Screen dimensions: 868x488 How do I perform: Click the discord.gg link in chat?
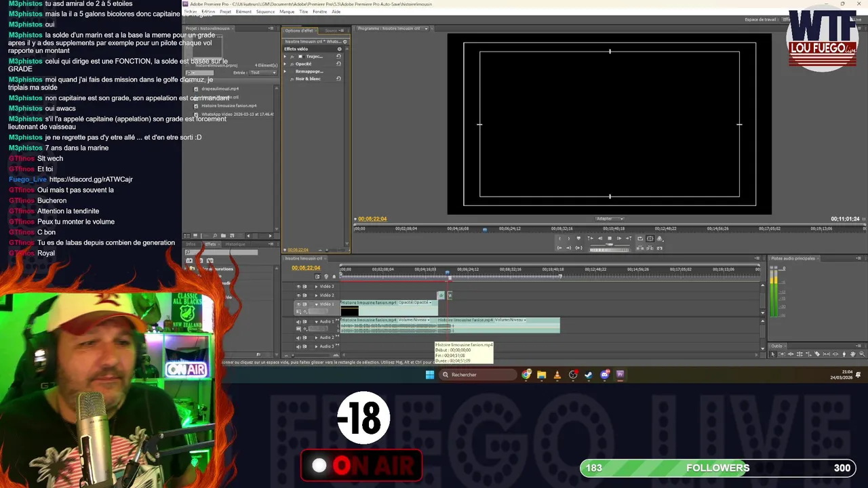[x=91, y=180]
